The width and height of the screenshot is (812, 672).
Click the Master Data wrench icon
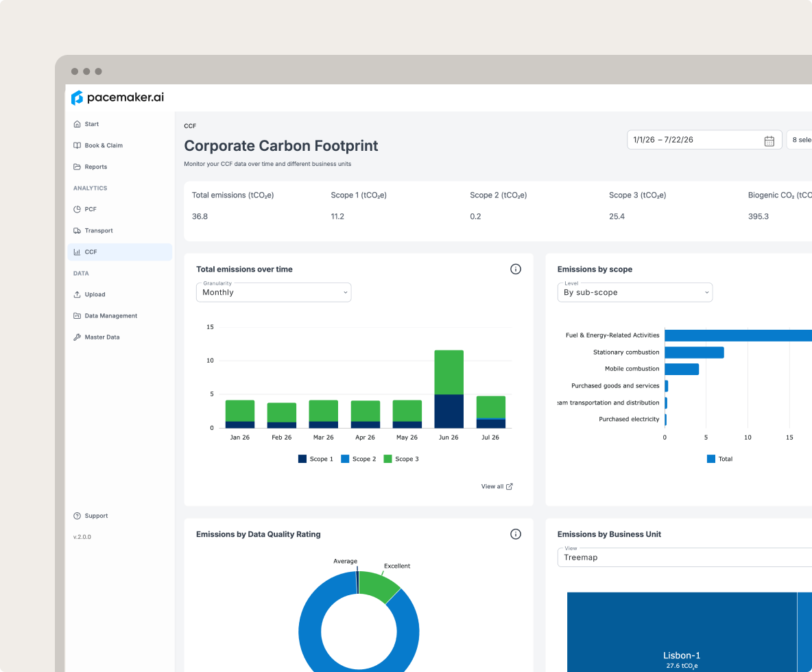click(77, 337)
